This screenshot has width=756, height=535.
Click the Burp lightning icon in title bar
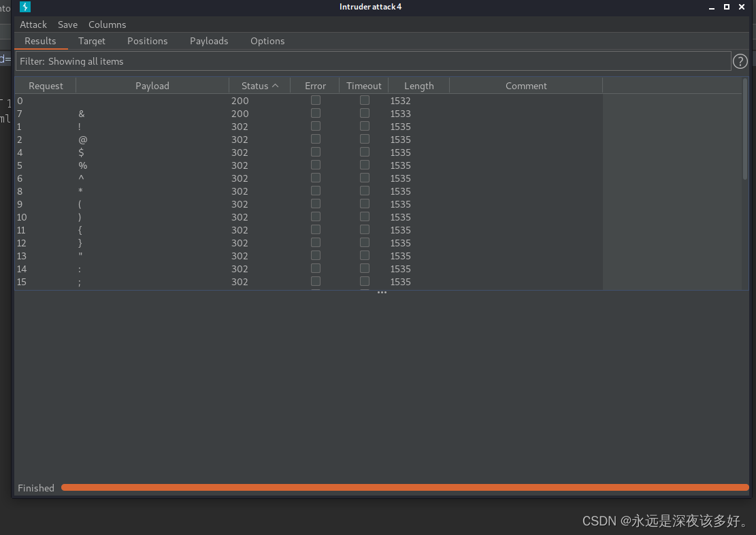(x=25, y=7)
